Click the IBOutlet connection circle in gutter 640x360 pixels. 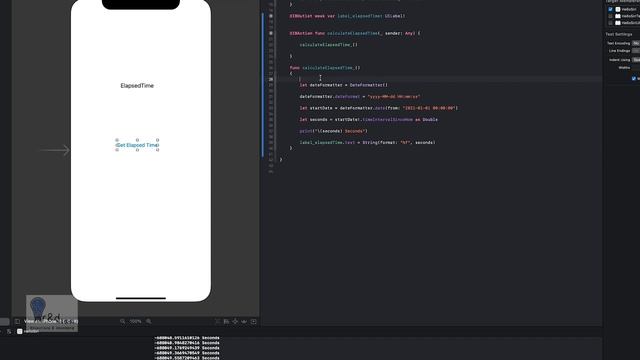point(271,16)
